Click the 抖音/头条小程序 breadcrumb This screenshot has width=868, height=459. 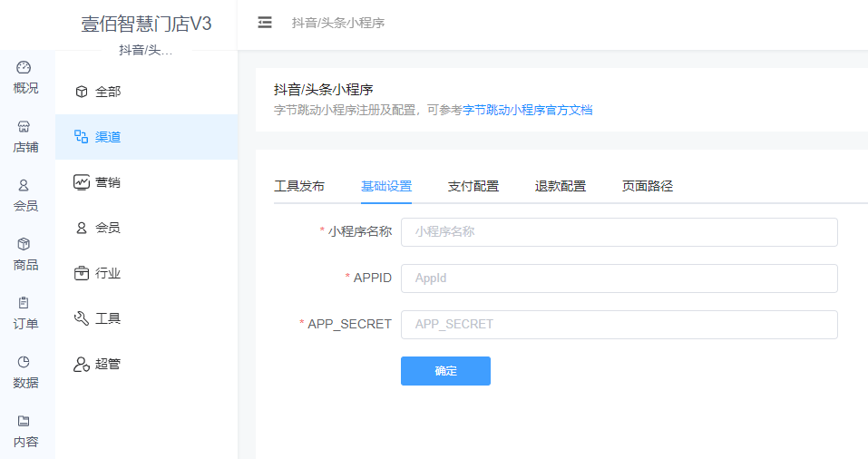[338, 23]
